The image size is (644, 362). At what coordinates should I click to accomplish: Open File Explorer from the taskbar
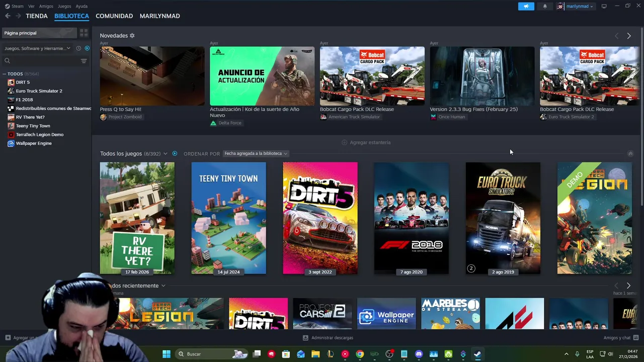point(315,354)
